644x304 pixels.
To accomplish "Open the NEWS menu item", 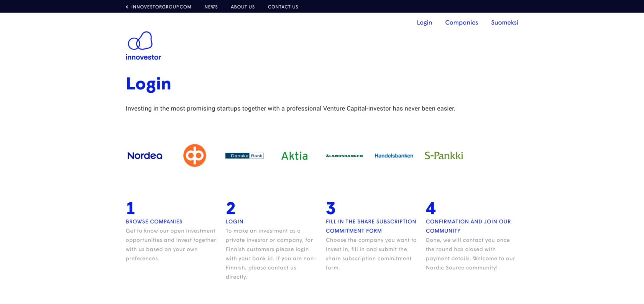I will (x=211, y=7).
